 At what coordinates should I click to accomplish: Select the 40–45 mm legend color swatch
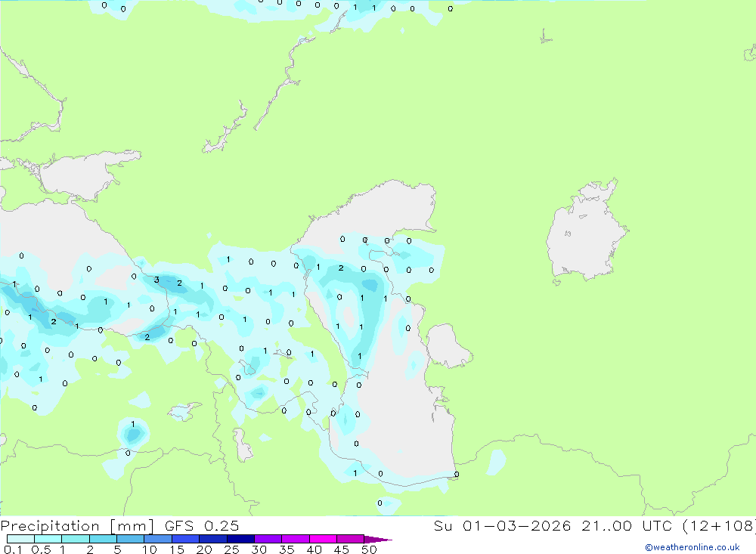coord(323,539)
